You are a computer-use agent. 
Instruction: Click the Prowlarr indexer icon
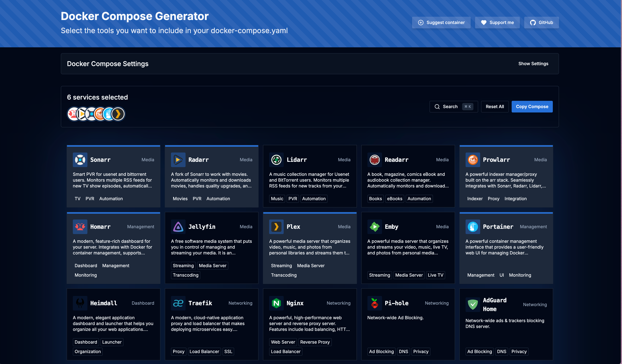473,160
